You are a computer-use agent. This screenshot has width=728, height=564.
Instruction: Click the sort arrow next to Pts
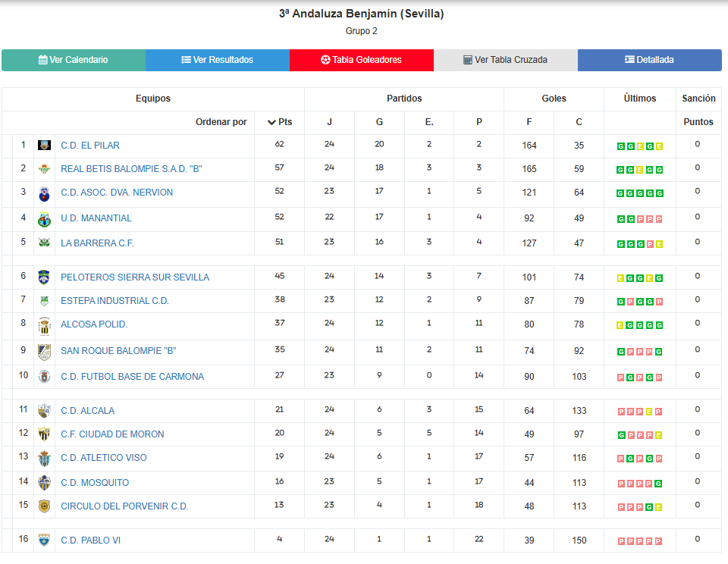tap(271, 123)
